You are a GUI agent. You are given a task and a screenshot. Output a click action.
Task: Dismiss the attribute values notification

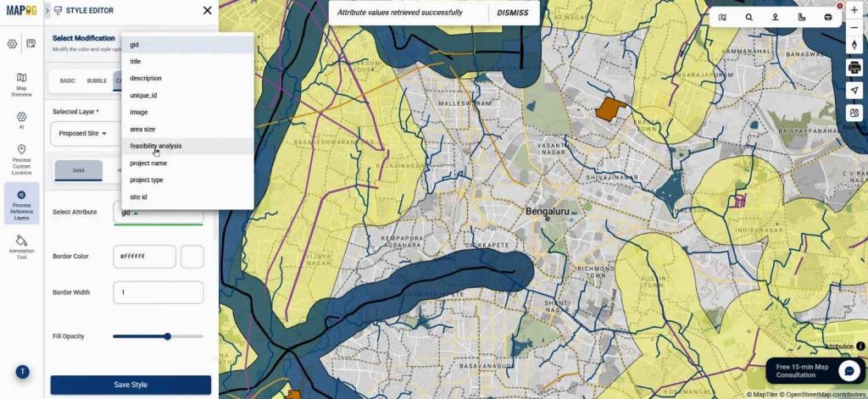[512, 13]
